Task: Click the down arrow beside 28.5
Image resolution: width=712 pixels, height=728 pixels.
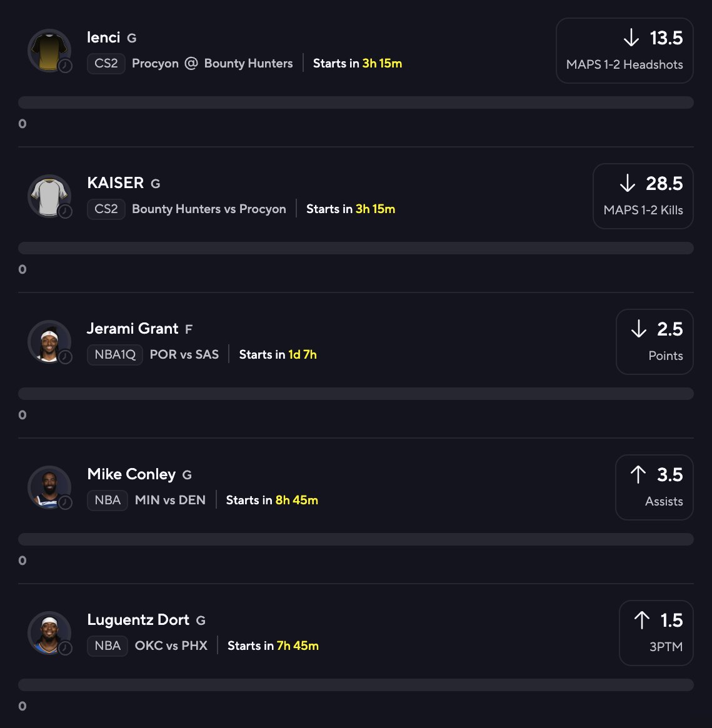Action: click(x=627, y=184)
